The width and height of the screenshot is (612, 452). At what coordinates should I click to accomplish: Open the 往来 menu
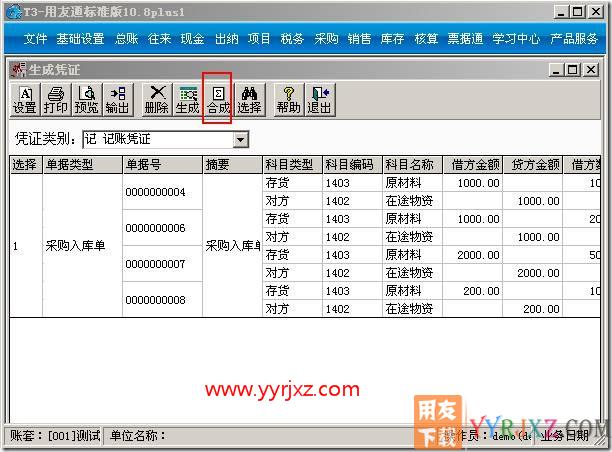(159, 39)
